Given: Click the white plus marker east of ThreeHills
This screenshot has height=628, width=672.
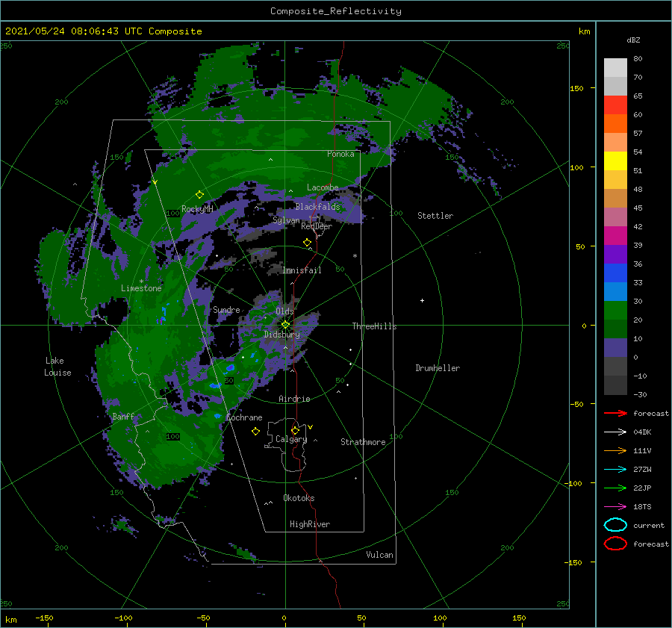Looking at the screenshot, I should coord(422,300).
